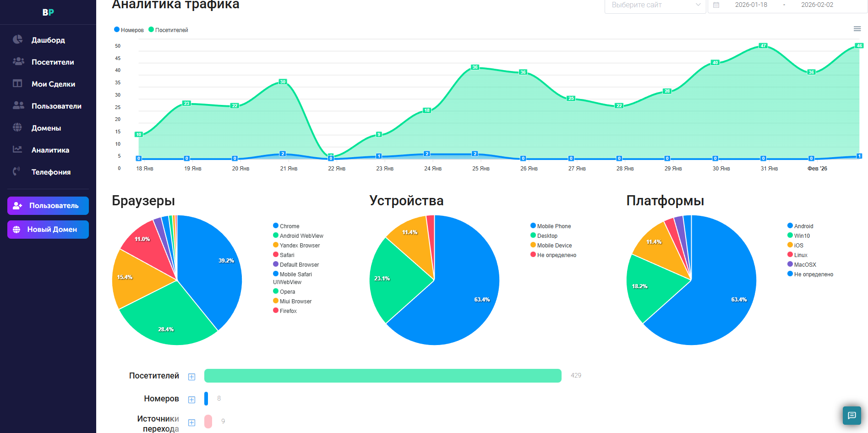
Task: Toggle Firefox legend item
Action: pos(285,311)
